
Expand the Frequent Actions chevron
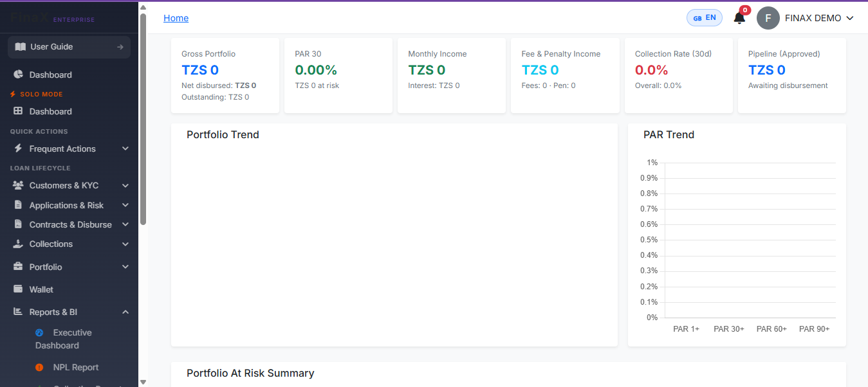[x=125, y=148]
